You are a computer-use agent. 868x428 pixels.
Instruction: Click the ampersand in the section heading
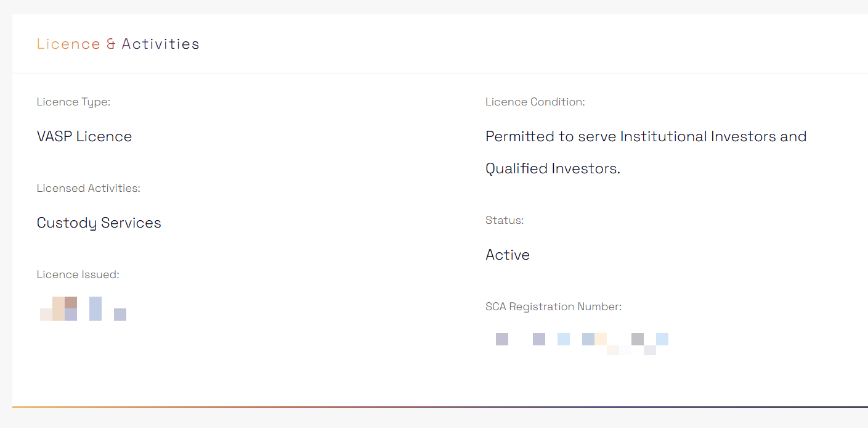pos(111,44)
